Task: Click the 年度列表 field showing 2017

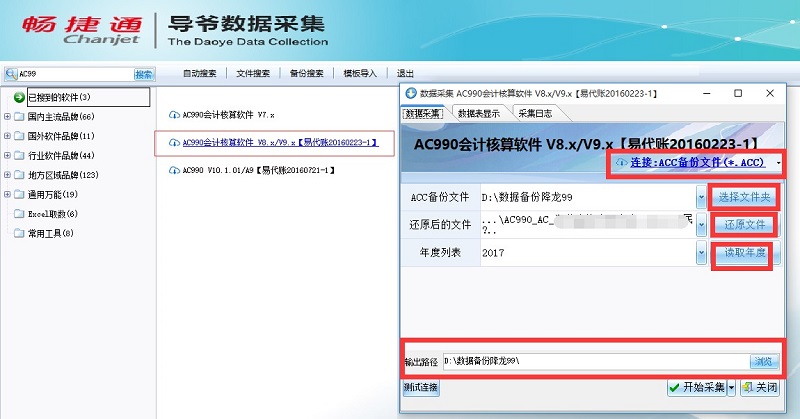Action: pos(588,252)
